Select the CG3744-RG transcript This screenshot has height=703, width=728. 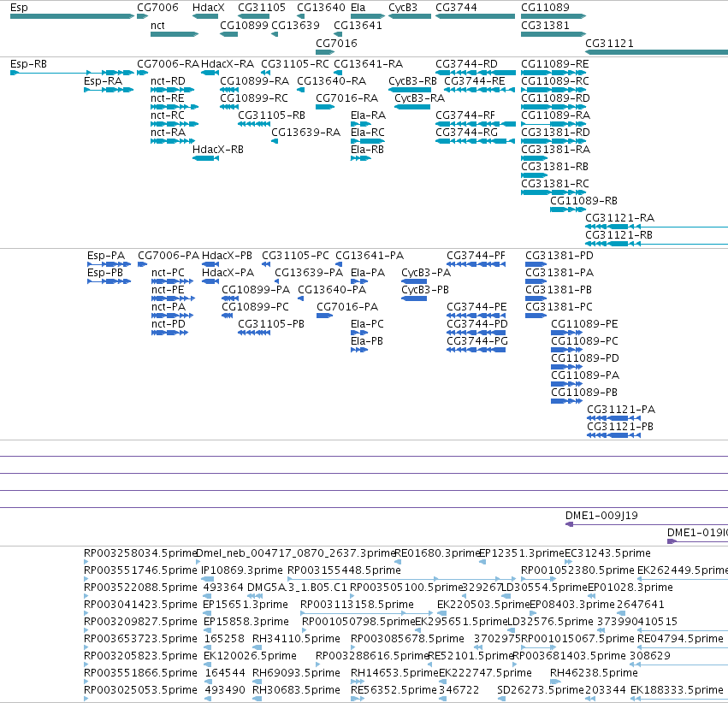[x=475, y=141]
